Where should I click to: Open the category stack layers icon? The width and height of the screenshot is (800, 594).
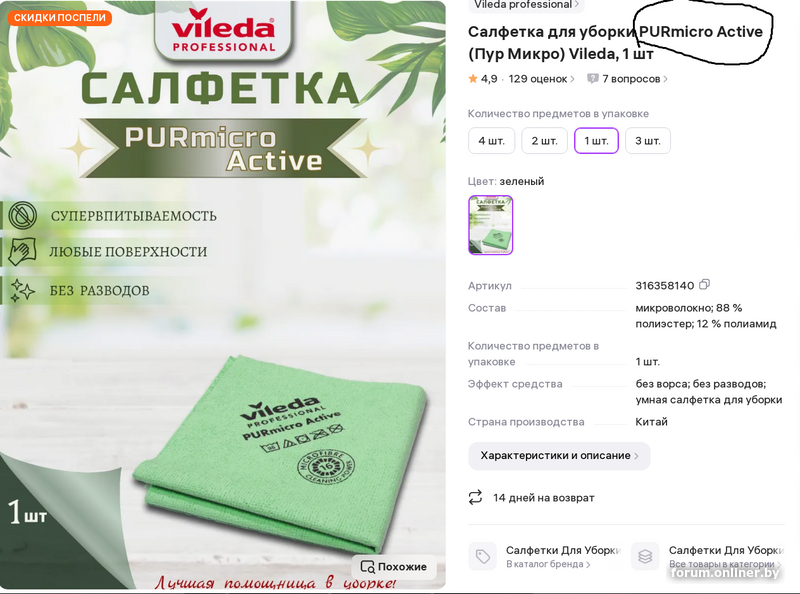(x=645, y=556)
